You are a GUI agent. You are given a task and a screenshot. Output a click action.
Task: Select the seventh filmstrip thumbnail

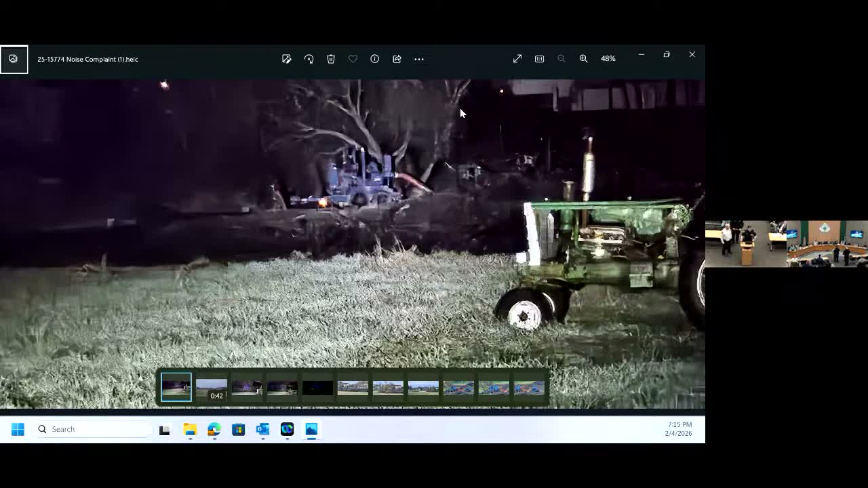[388, 388]
